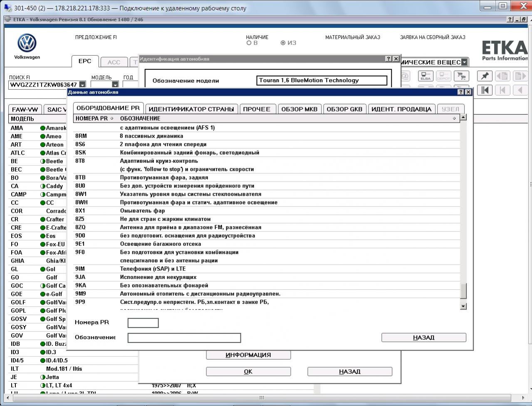
Task: Select the 8Z5 'Не для стран с жарким климатом' row
Action: pos(267,219)
